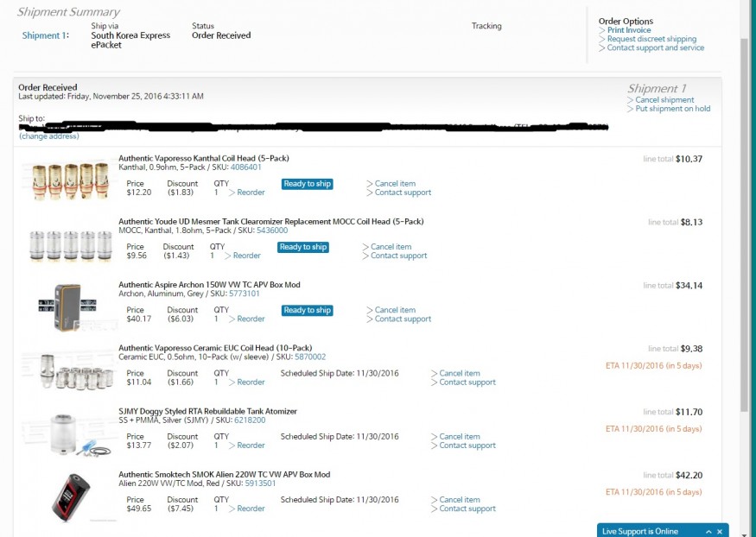The width and height of the screenshot is (756, 537).
Task: Select the line total $34.14
Action: pos(689,286)
